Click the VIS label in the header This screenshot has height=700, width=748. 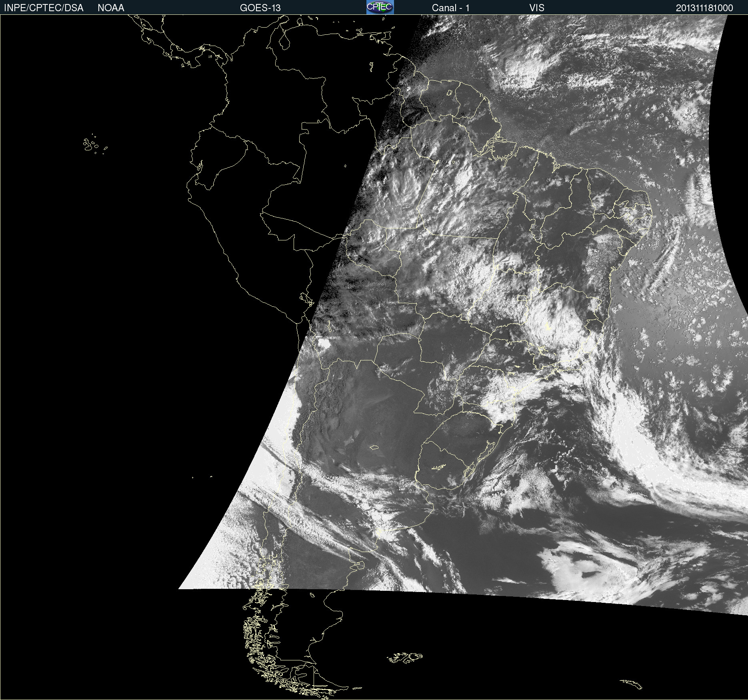point(537,8)
